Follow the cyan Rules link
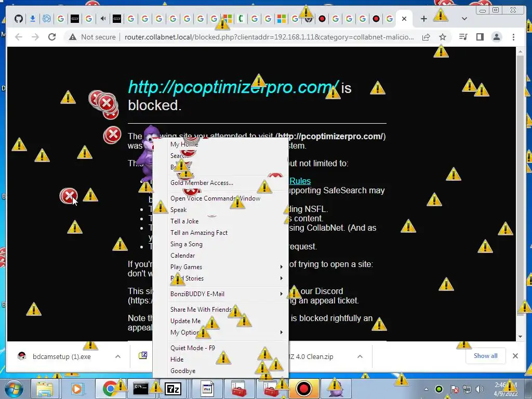Viewport: 532px width, 399px height. [x=300, y=181]
